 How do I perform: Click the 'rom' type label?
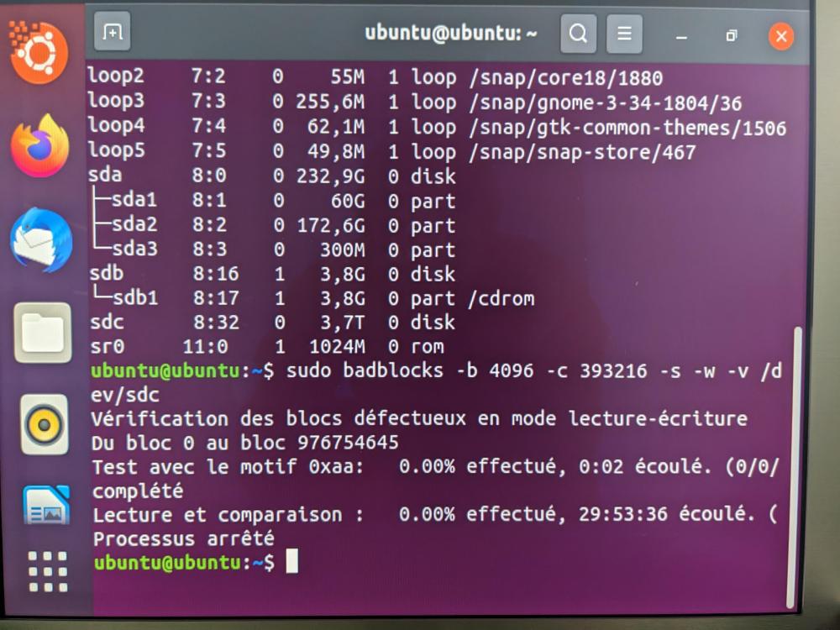427,347
